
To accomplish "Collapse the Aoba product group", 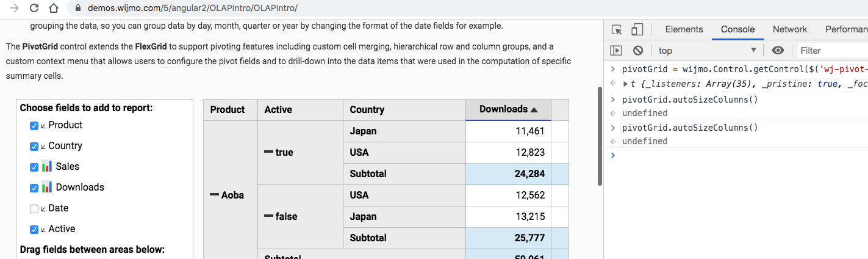I will (x=214, y=195).
